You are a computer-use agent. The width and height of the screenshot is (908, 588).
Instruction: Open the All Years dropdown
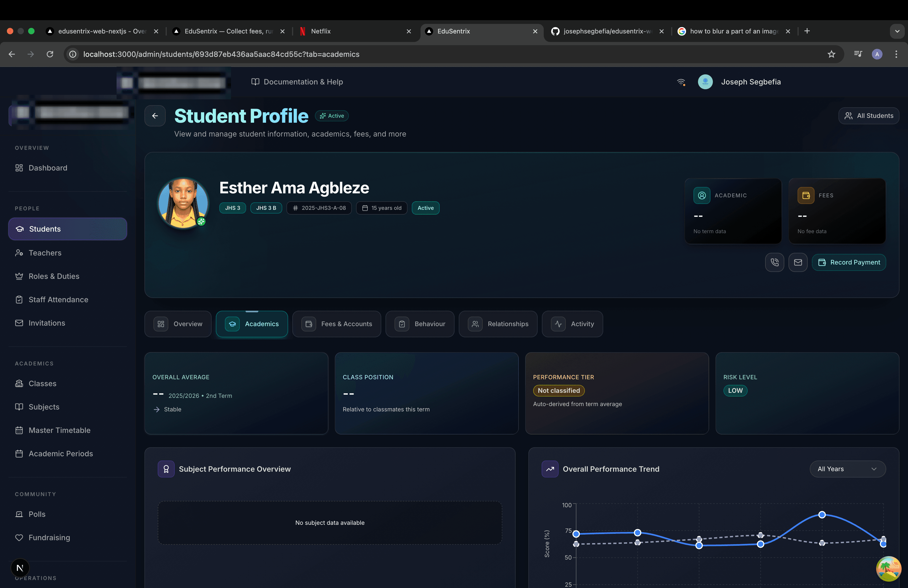coord(848,469)
